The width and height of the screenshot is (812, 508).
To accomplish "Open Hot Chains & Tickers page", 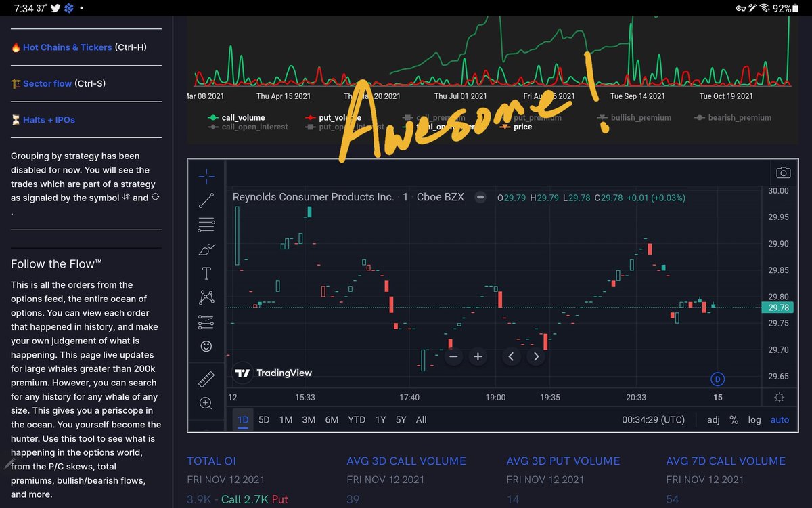I will tap(67, 47).
